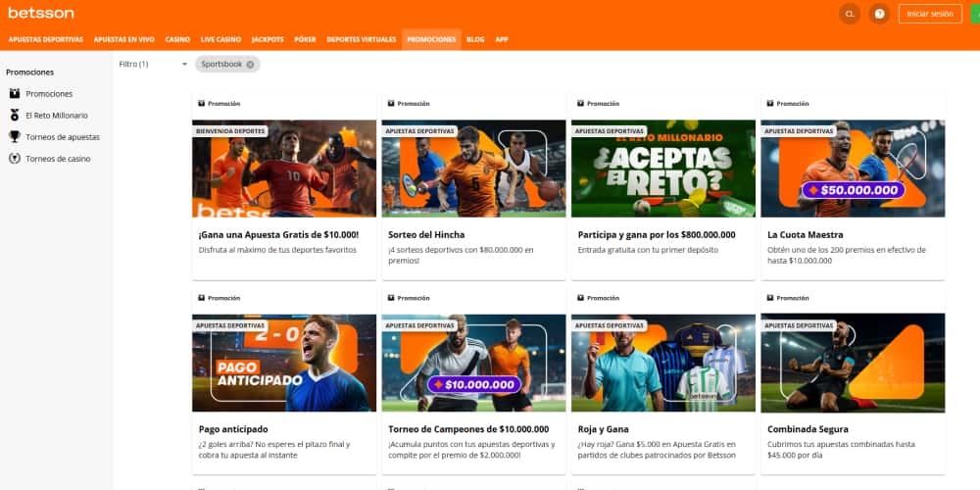980x490 pixels.
Task: Open Torneo de Campeones $10.000.000 banner
Action: (x=473, y=363)
